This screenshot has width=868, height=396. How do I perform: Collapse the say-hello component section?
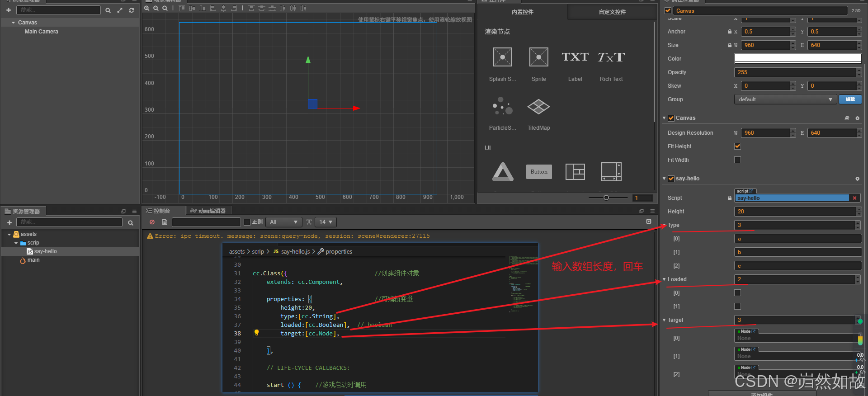(x=664, y=179)
